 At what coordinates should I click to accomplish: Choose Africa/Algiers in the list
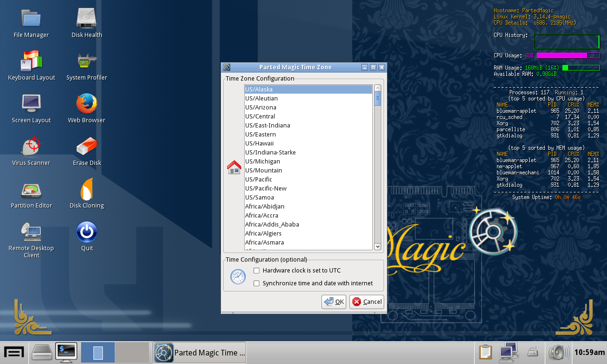coord(308,234)
